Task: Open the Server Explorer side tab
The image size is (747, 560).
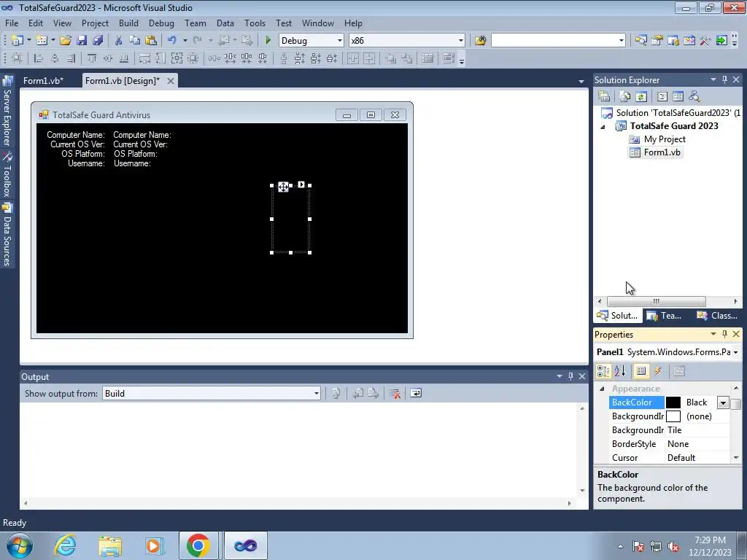Action: point(7,111)
